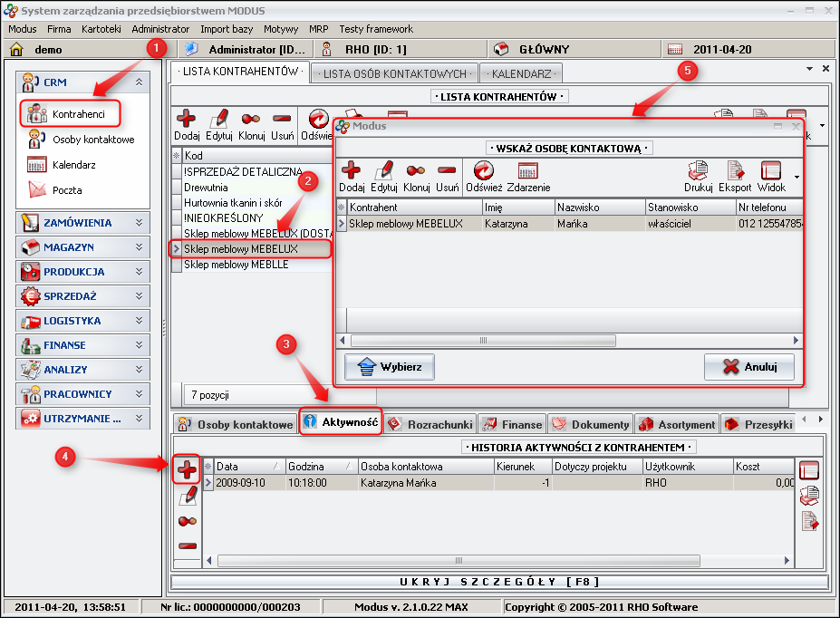This screenshot has height=618, width=840.
Task: Open Kalendarz in CRM sidebar
Action: [73, 165]
